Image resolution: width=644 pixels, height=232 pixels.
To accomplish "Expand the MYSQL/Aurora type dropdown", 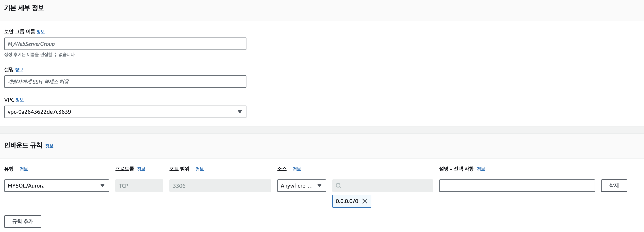I will 102,186.
